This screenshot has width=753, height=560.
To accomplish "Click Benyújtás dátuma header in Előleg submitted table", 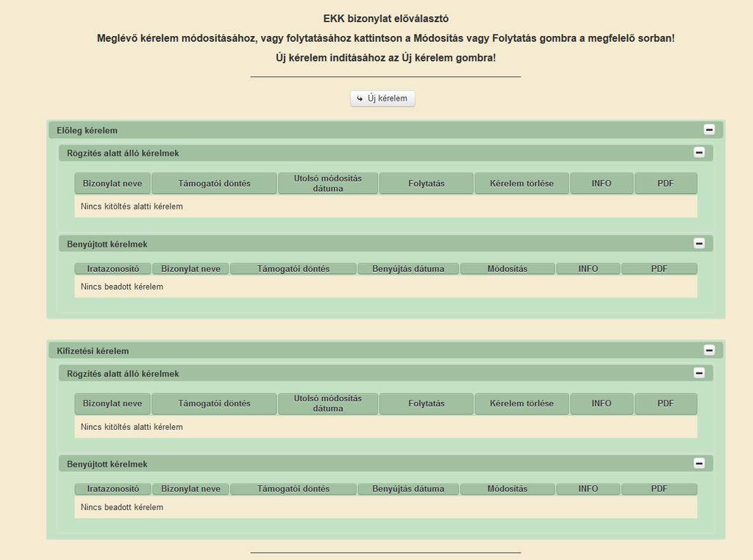I will point(408,269).
